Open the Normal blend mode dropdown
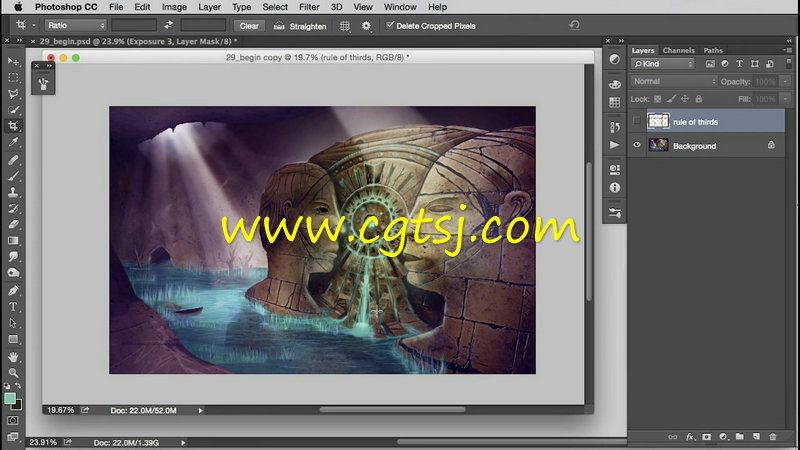Viewport: 800px width, 450px height. tap(673, 82)
